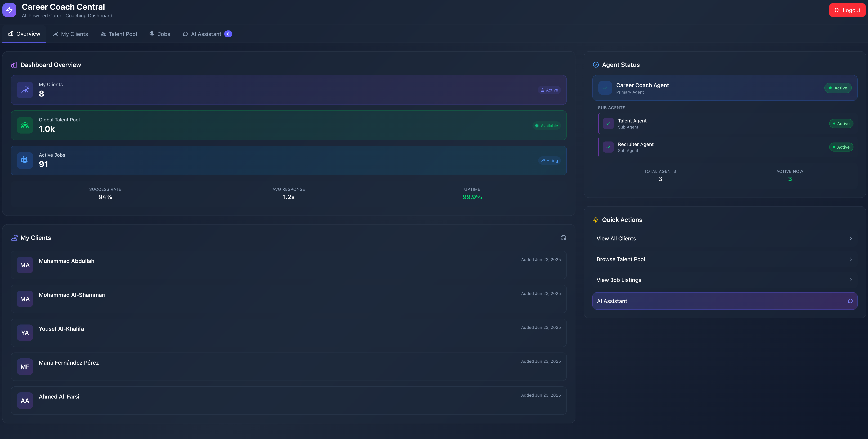Refresh the My Clients list

[563, 238]
